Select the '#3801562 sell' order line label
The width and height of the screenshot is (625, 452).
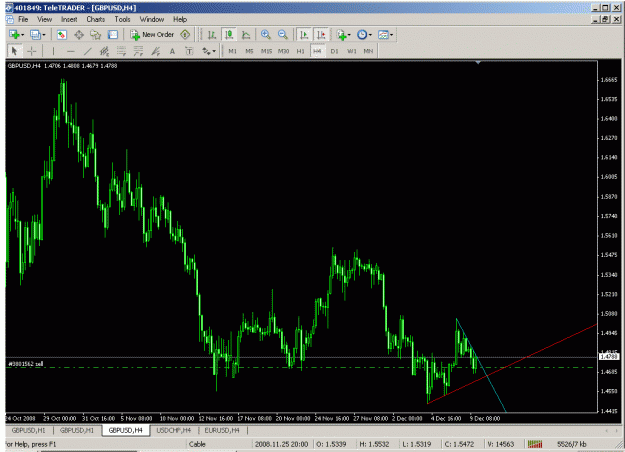[x=26, y=364]
